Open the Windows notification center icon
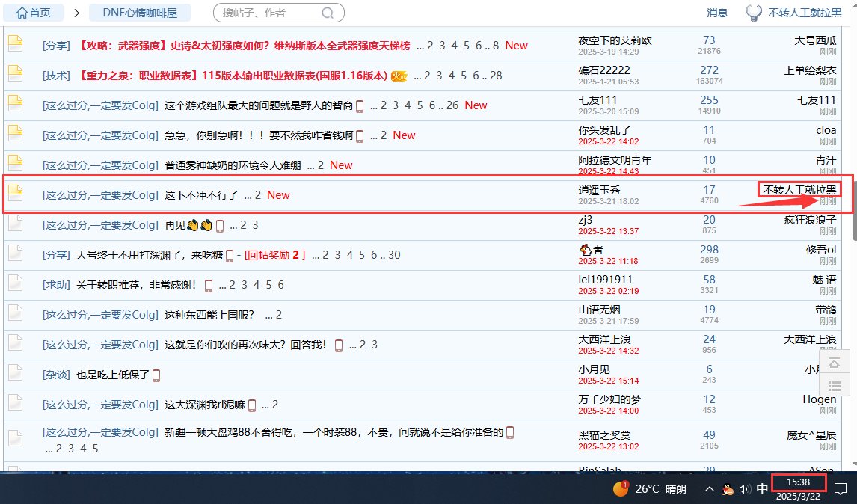The width and height of the screenshot is (857, 504). 841,489
